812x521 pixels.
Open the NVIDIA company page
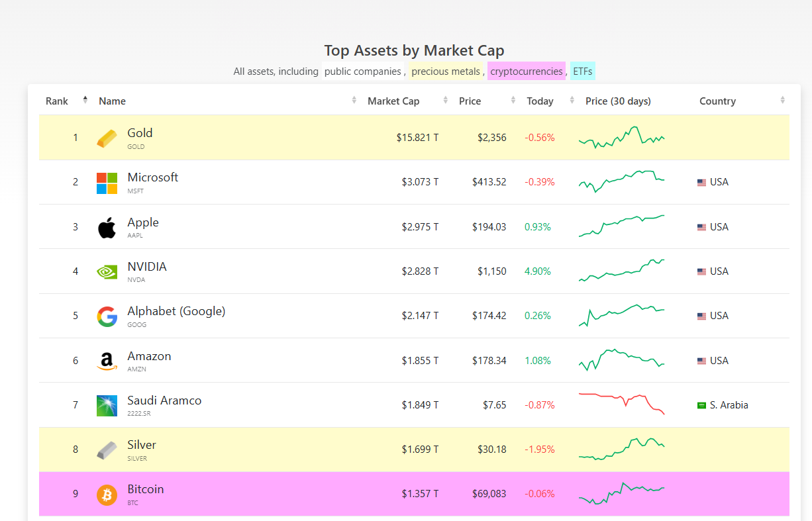click(147, 267)
